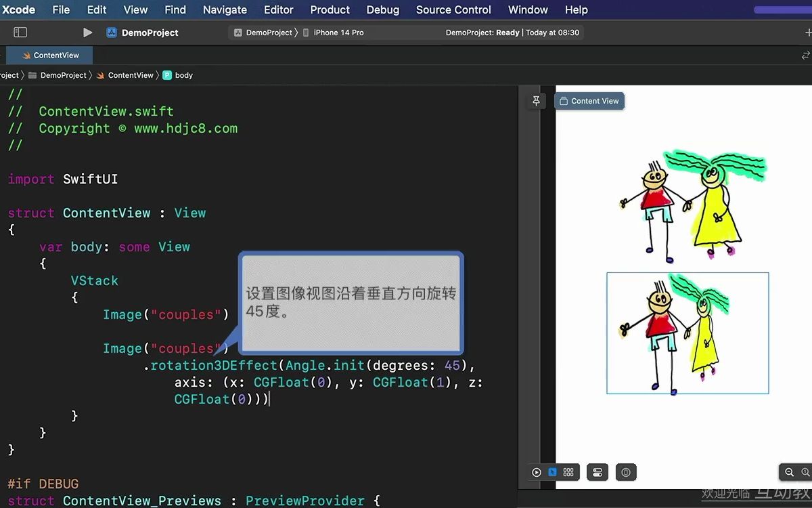Open the Debug menu

382,9
